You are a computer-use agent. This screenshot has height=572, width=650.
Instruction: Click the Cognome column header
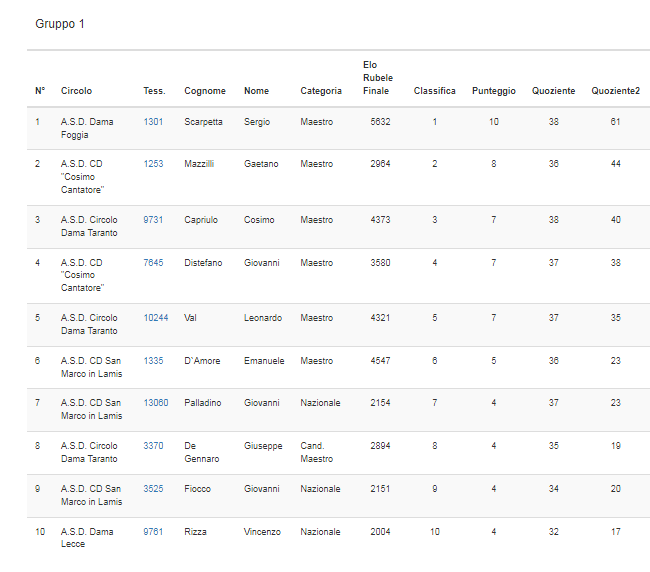coord(204,91)
